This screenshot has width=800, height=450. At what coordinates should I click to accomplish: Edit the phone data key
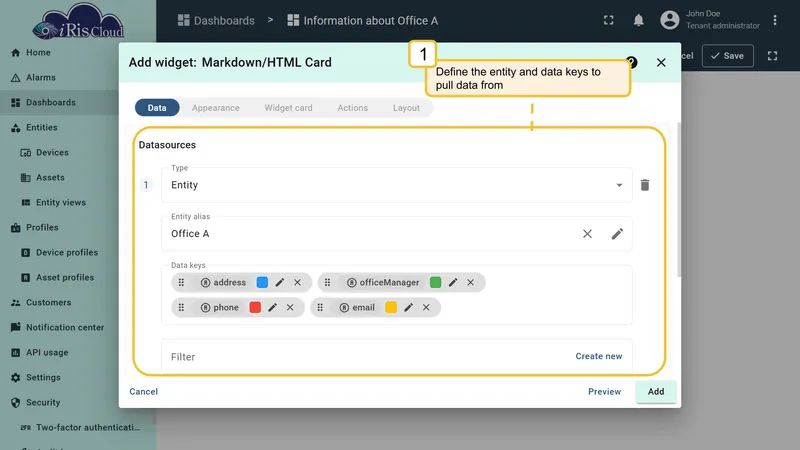pos(272,307)
